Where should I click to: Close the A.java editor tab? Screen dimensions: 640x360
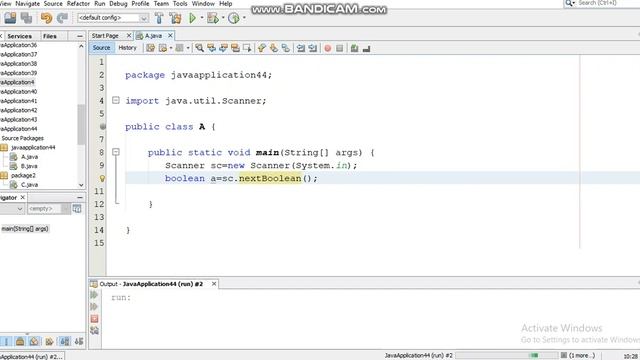(170, 36)
